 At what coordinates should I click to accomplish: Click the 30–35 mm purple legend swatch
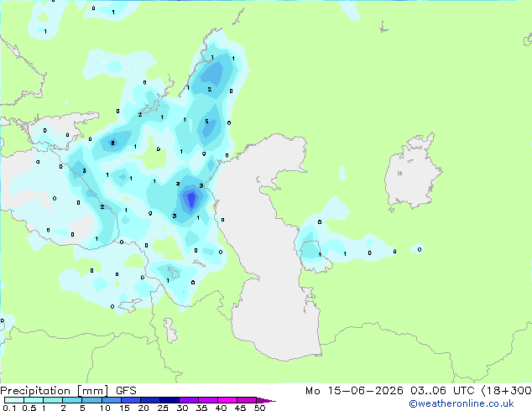coord(188,400)
